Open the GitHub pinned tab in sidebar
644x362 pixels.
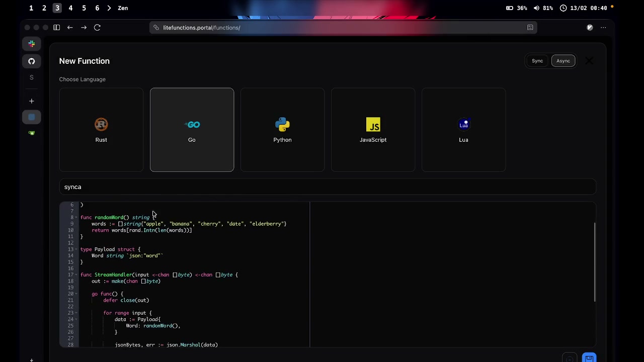pyautogui.click(x=32, y=61)
